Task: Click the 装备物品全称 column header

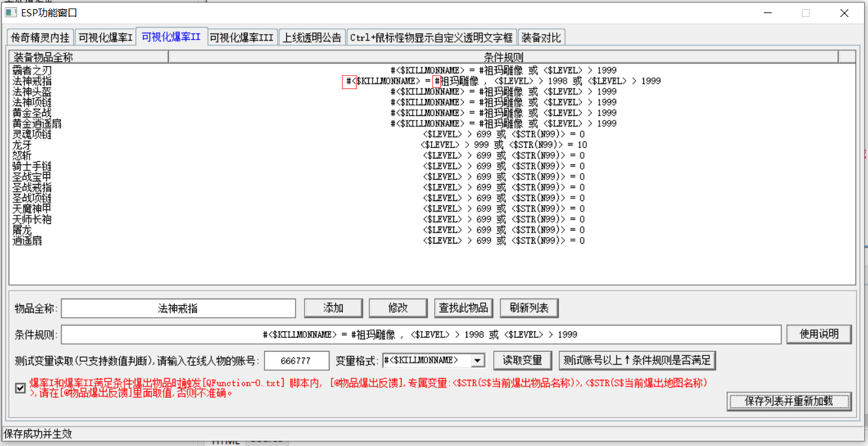Action: (x=88, y=57)
